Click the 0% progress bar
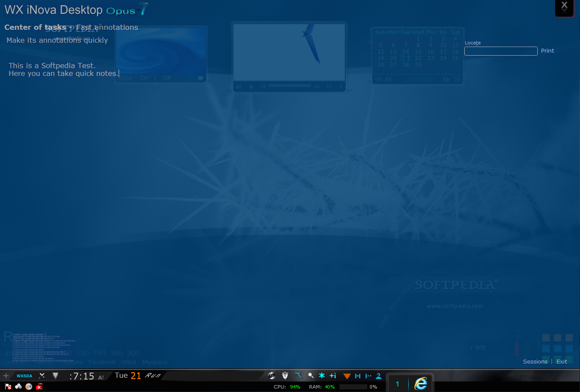Image resolution: width=580 pixels, height=392 pixels. click(x=353, y=387)
